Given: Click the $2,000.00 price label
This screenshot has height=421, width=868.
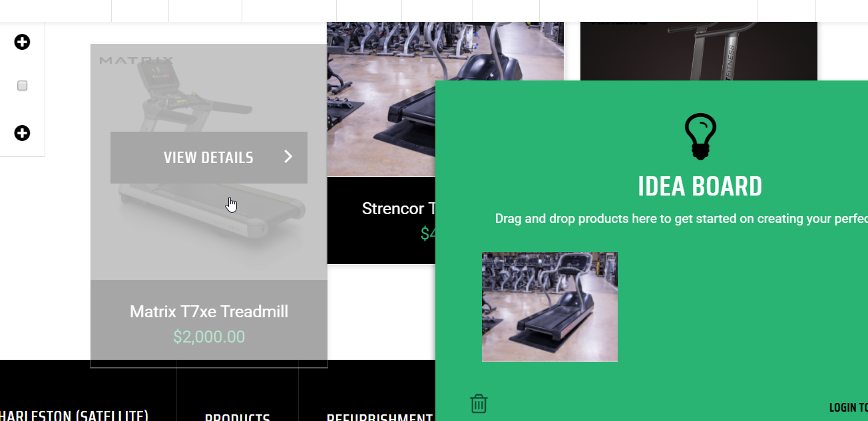Looking at the screenshot, I should [209, 337].
